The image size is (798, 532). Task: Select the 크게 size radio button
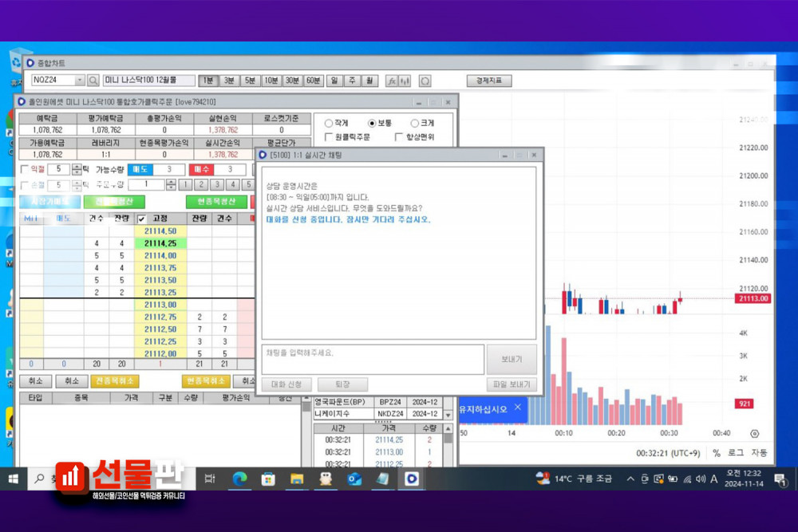pyautogui.click(x=414, y=124)
